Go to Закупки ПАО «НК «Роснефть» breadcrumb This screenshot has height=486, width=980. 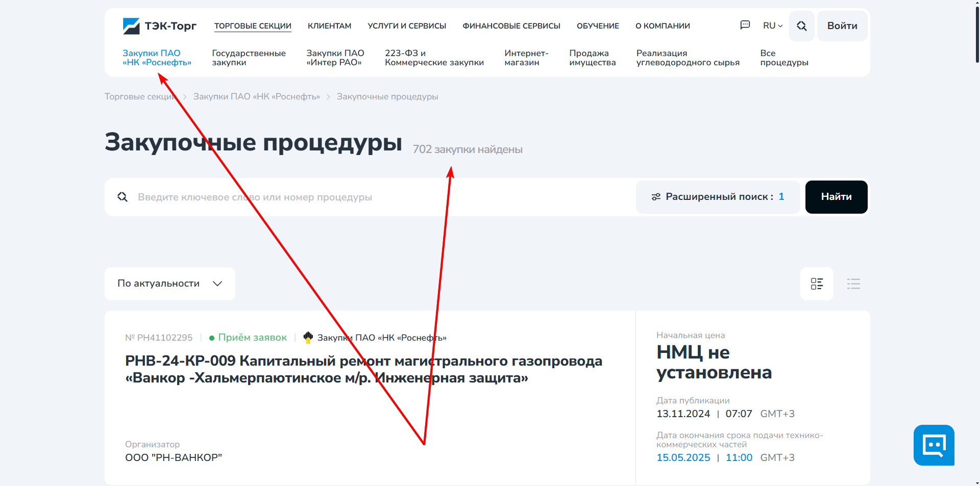point(256,97)
